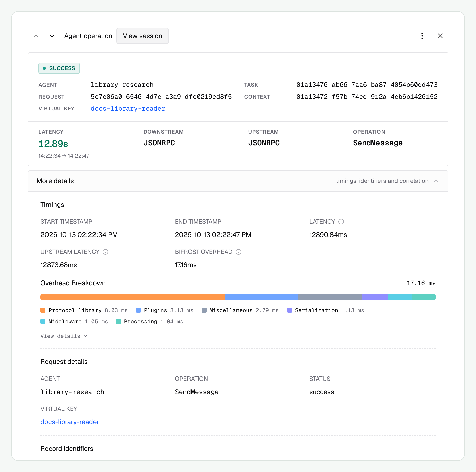
Task: Click the 17.16 ms Overhead Breakdown total
Action: [421, 283]
